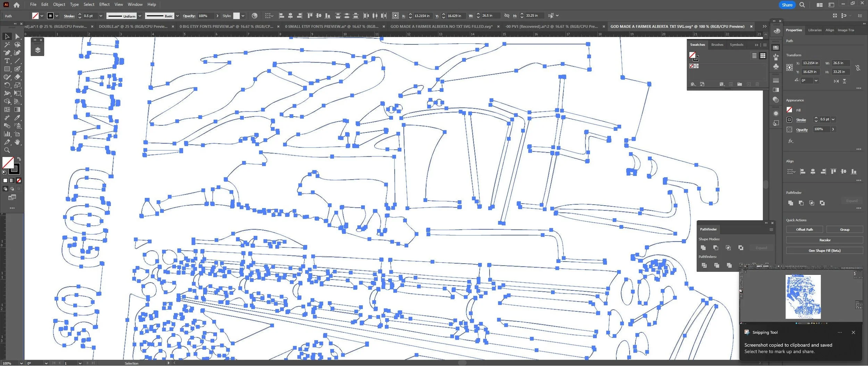Click the Unite shape mode in Pathfinder panel
Screen dimensions: 868x366
703,248
